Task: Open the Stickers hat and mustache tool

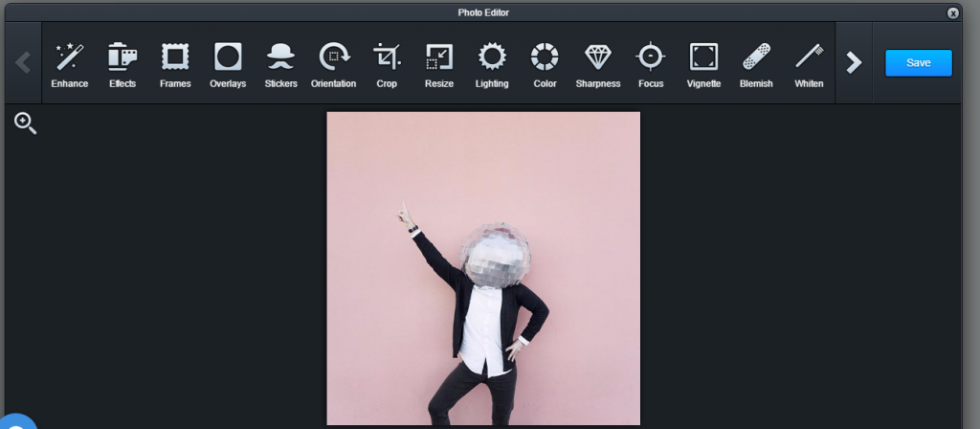Action: (280, 64)
